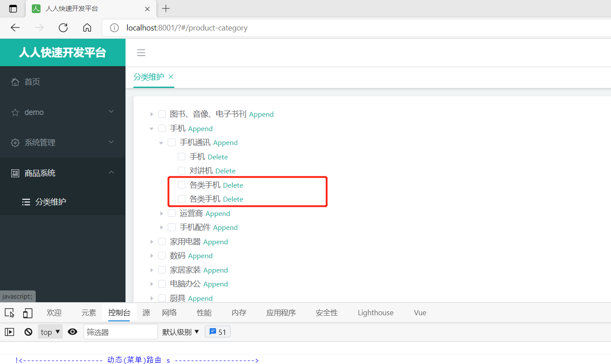The image size is (611, 364).
Task: View site information icon in address bar
Action: click(114, 28)
